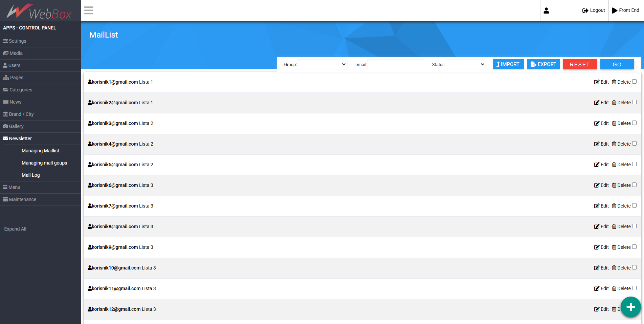644x324 pixels.
Task: Tick delete checkbox for korisnik7@gmail.com
Action: click(634, 206)
